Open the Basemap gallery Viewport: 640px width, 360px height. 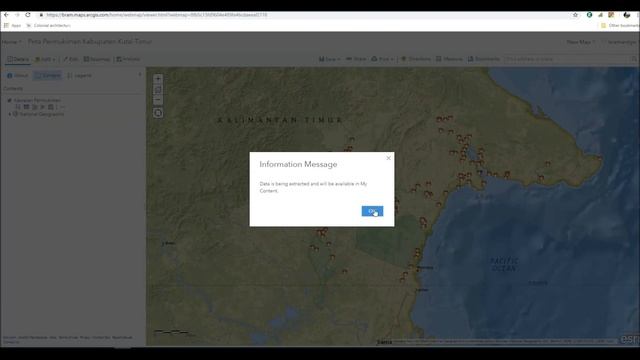coord(97,59)
